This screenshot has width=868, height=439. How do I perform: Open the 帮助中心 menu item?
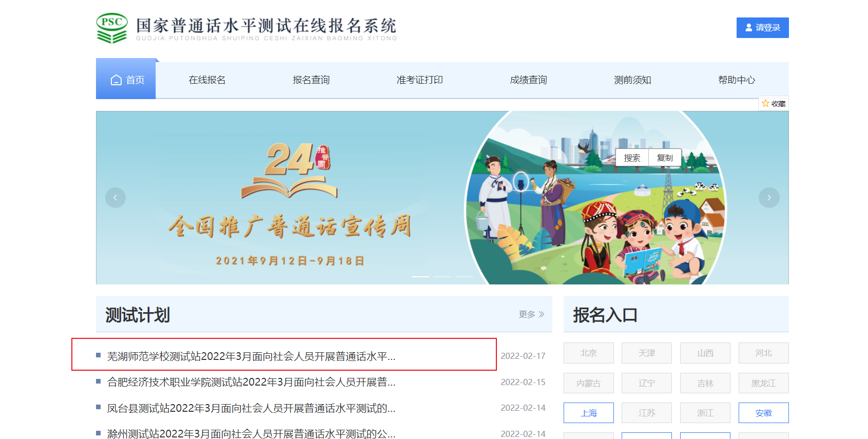coord(737,80)
